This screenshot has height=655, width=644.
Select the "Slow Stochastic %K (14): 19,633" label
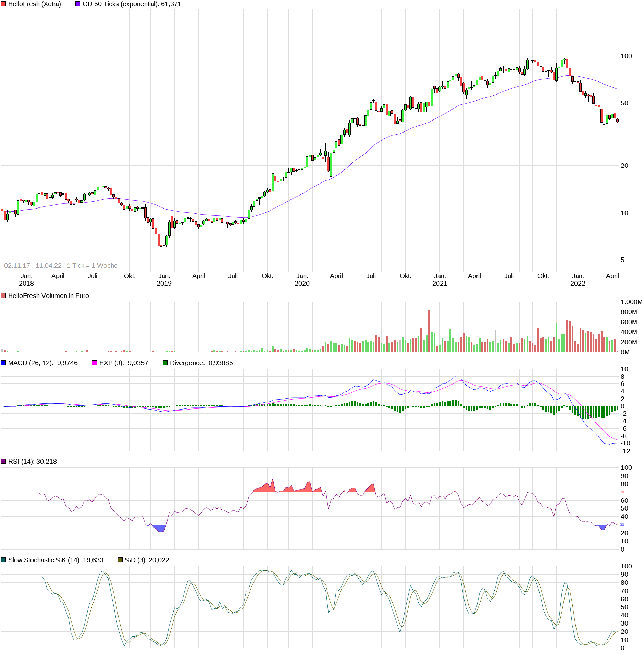click(x=56, y=560)
